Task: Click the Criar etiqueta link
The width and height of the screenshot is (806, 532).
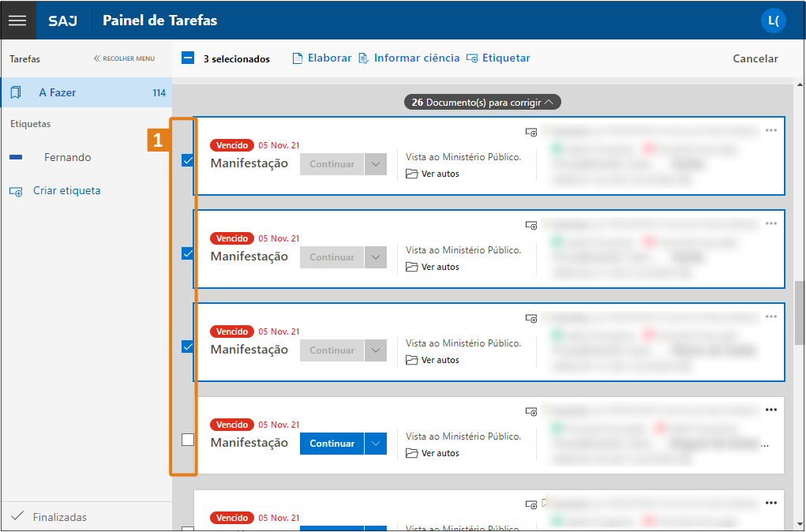Action: (66, 191)
